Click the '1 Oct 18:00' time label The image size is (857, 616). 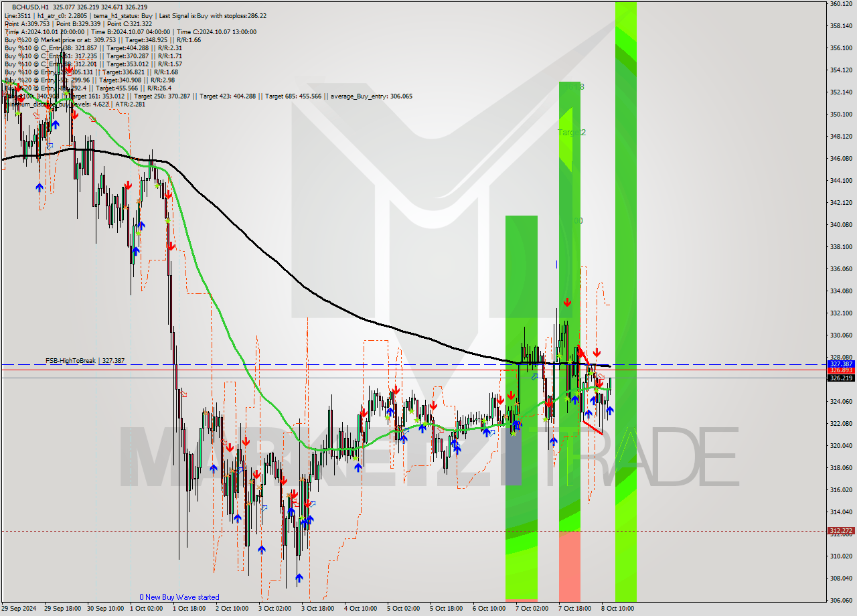[x=190, y=609]
